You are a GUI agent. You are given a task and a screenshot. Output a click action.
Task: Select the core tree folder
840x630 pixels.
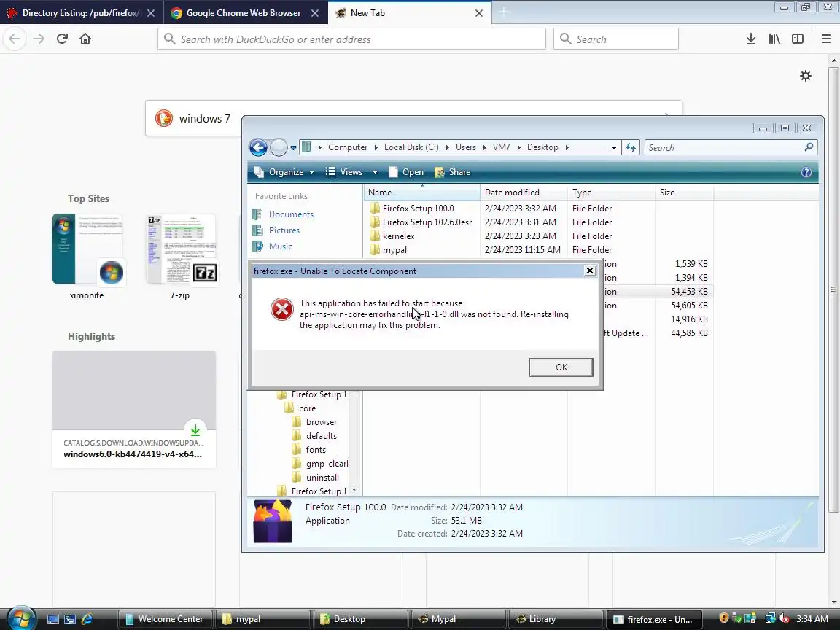point(307,408)
